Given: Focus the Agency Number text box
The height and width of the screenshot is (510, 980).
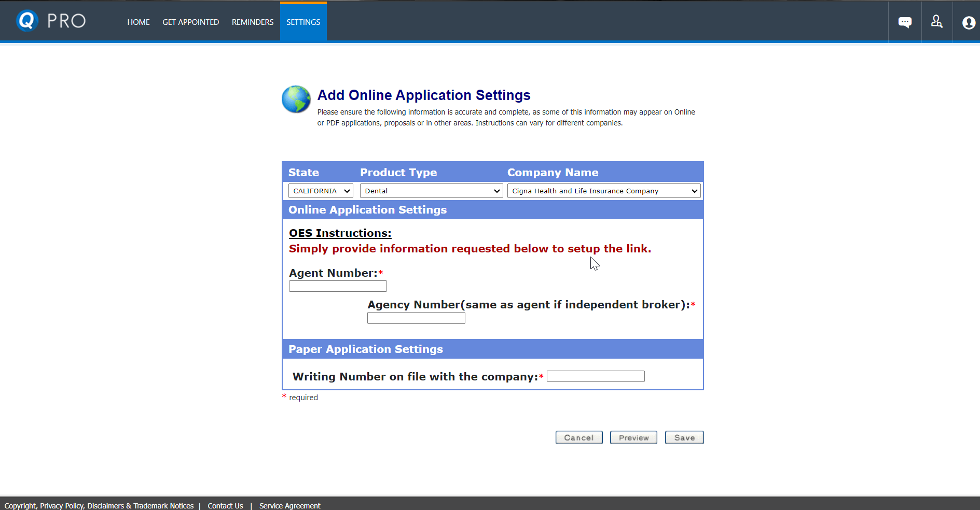Looking at the screenshot, I should tap(416, 318).
